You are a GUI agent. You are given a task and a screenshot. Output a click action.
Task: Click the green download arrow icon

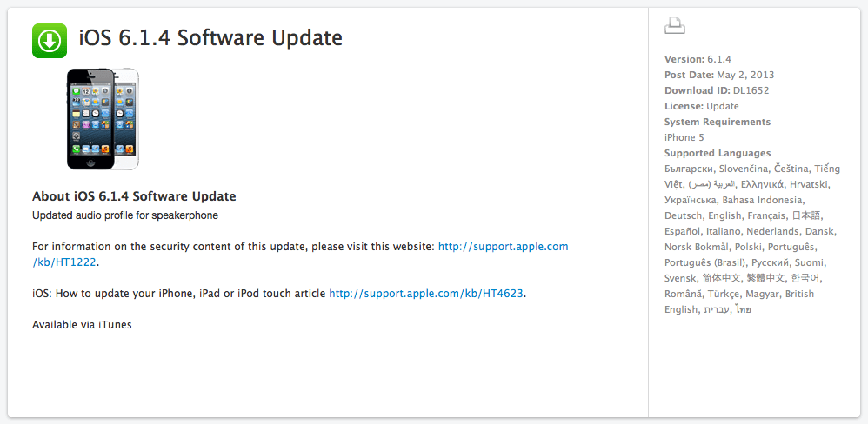pyautogui.click(x=50, y=41)
